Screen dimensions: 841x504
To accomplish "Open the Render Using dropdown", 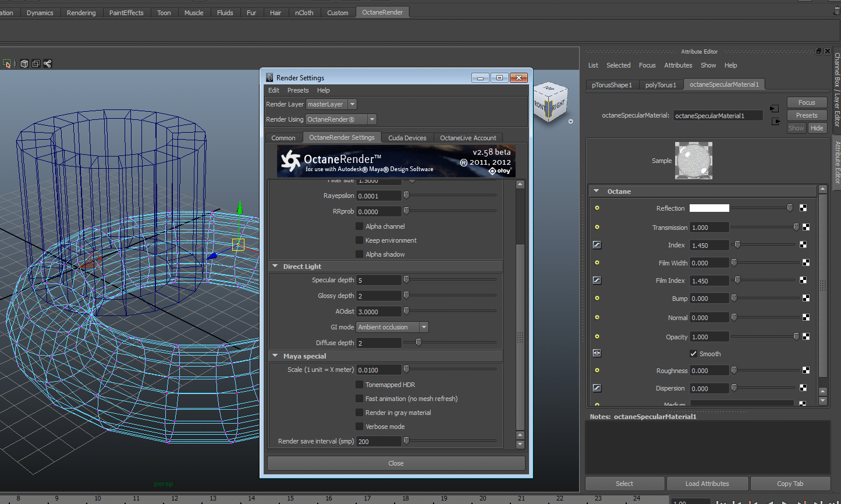I will click(341, 119).
